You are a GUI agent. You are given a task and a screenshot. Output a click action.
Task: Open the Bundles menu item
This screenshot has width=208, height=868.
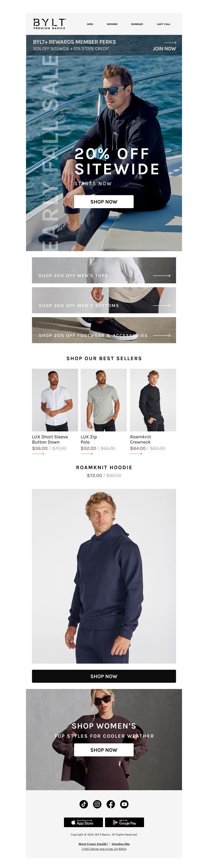pyautogui.click(x=137, y=24)
